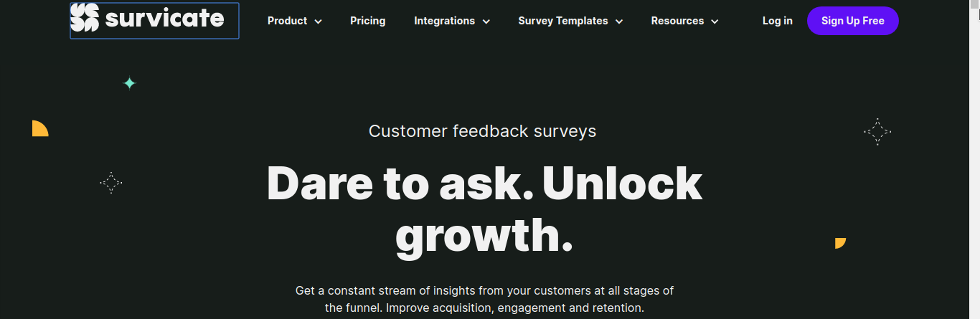This screenshot has width=980, height=319.
Task: Select the Integrations menu label
Action: [x=444, y=21]
